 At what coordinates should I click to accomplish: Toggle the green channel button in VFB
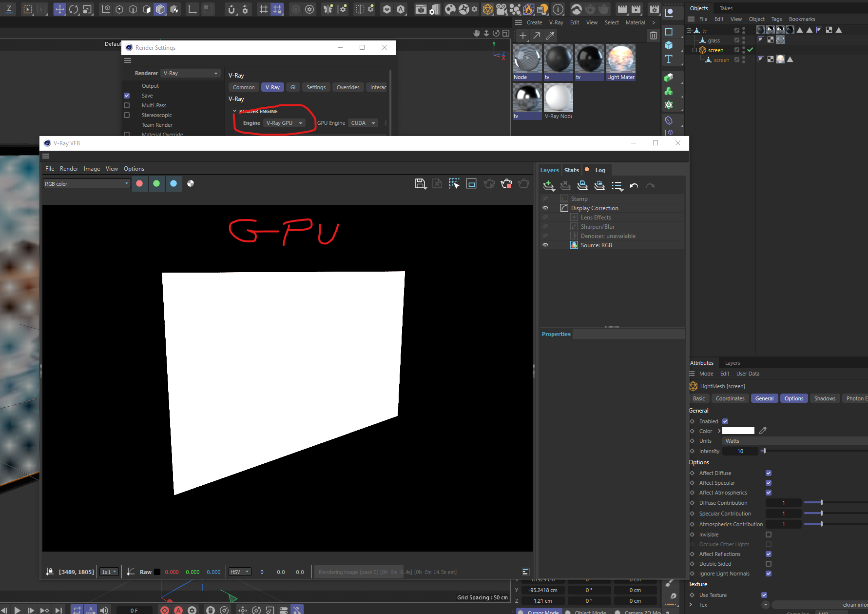pyautogui.click(x=156, y=183)
